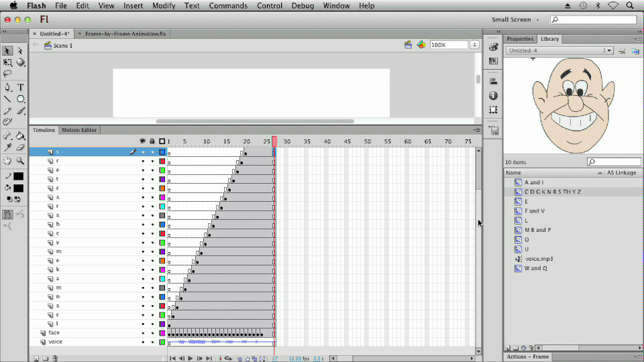Select the Rectangle shape tool
The width and height of the screenshot is (644, 362).
tap(20, 99)
